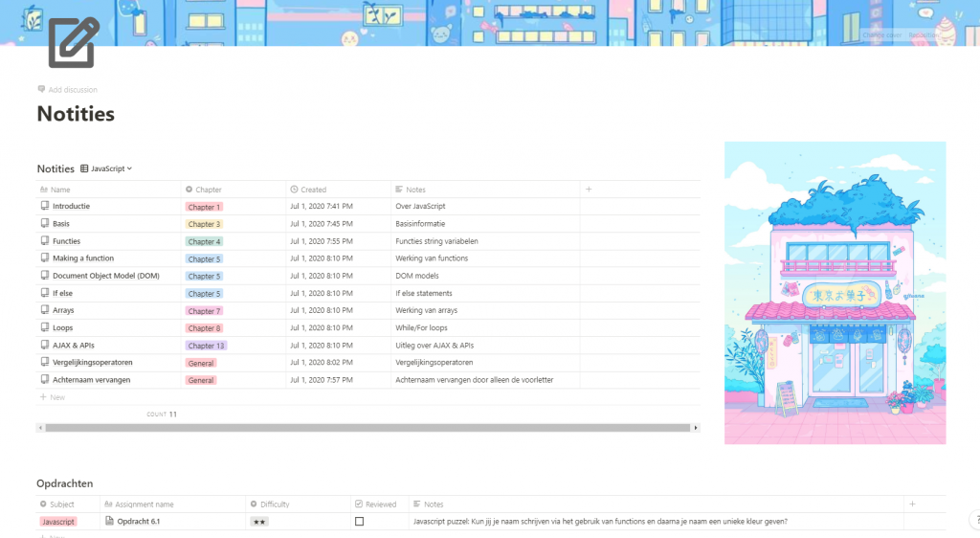Click the plus icon beside New in Notities
This screenshot has height=538, width=980.
pyautogui.click(x=43, y=396)
